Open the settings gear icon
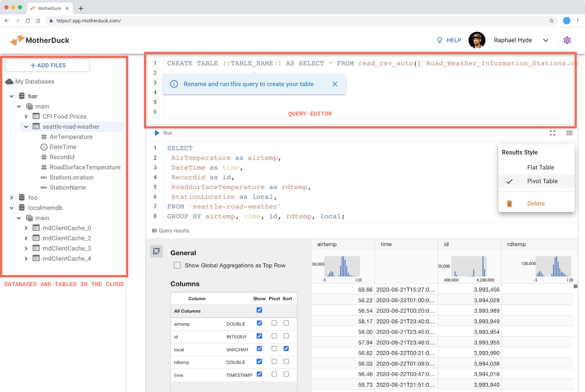585x392 pixels. 567,40
